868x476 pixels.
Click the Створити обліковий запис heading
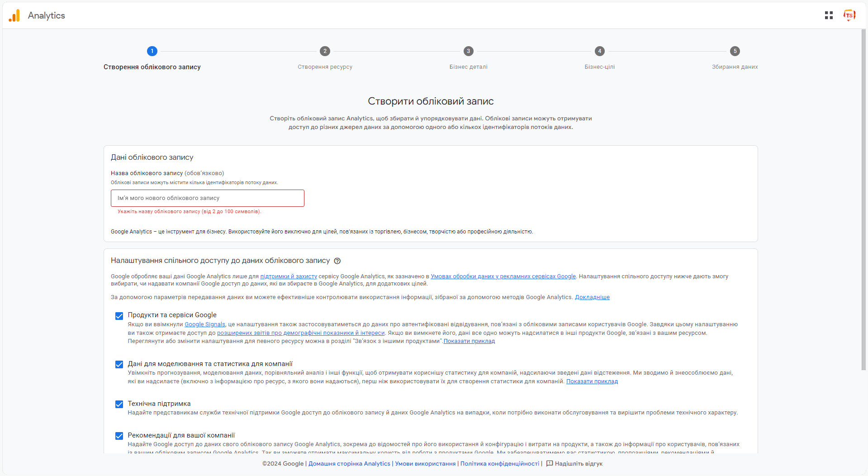point(431,101)
